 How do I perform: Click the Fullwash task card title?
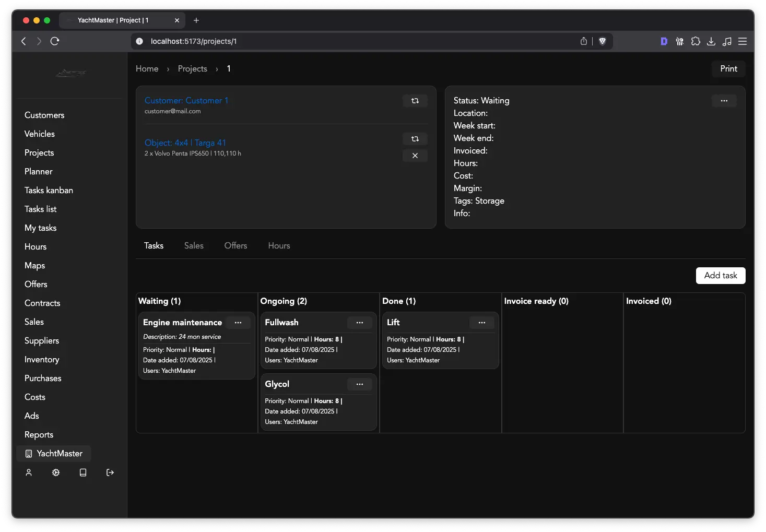281,323
